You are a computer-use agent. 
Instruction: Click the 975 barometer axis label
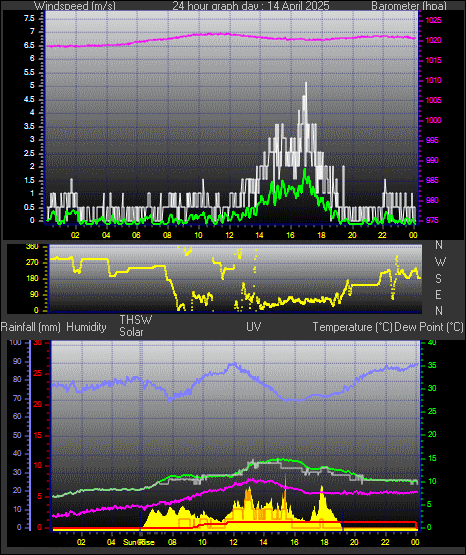pos(432,220)
